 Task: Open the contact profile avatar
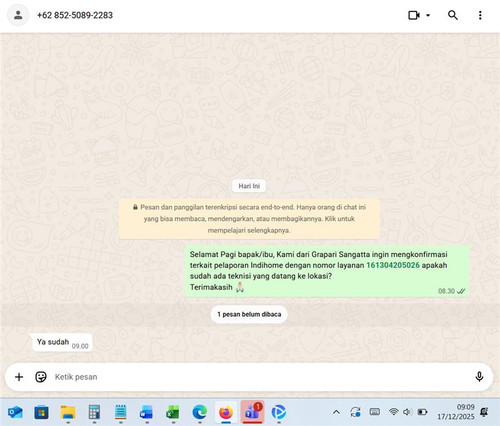click(x=18, y=15)
